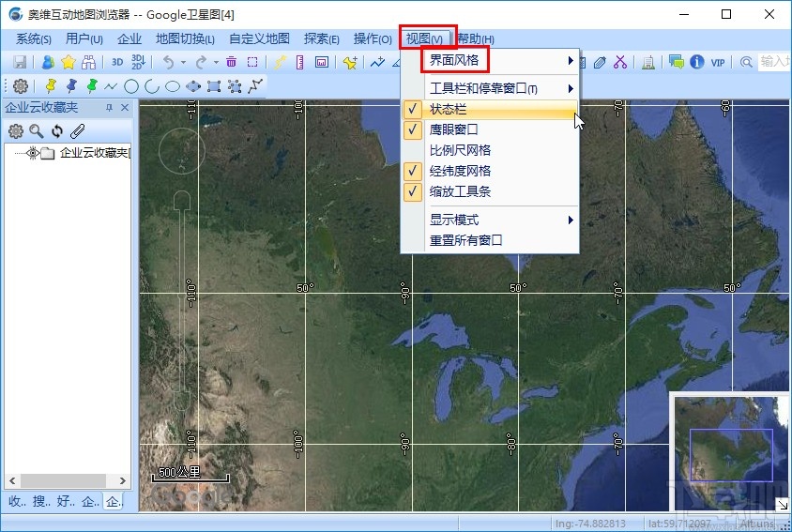The height and width of the screenshot is (532, 792).
Task: Click the redo arrow icon
Action: [x=201, y=62]
